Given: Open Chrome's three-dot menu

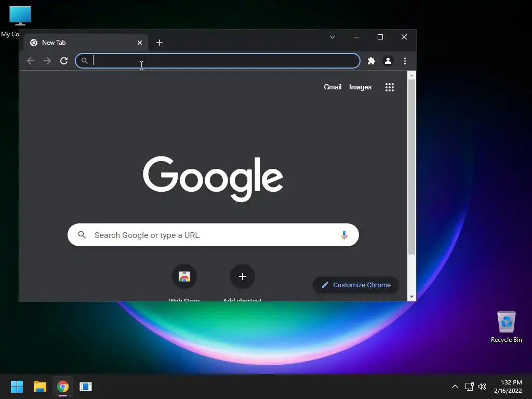Looking at the screenshot, I should (405, 61).
